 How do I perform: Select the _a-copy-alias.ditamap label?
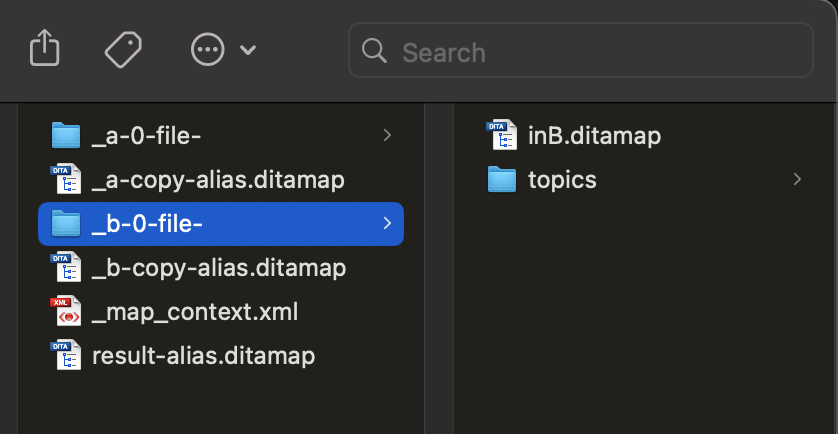[x=217, y=180]
